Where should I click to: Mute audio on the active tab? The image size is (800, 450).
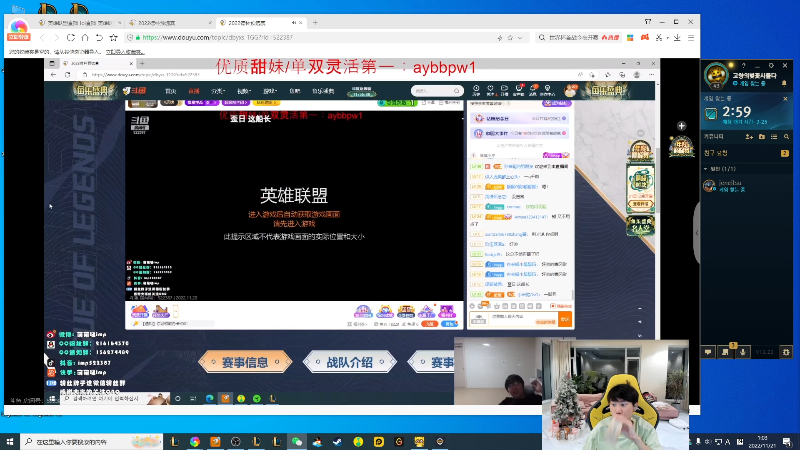[x=293, y=23]
